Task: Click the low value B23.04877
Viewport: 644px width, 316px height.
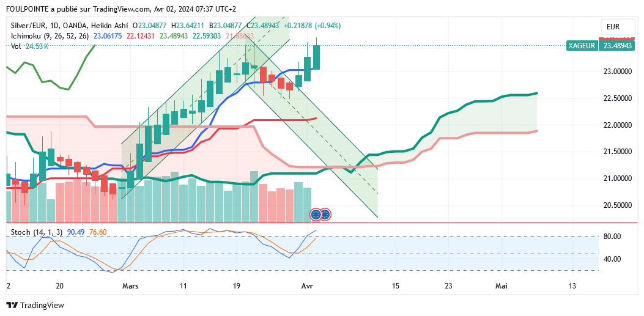Action: [x=227, y=26]
